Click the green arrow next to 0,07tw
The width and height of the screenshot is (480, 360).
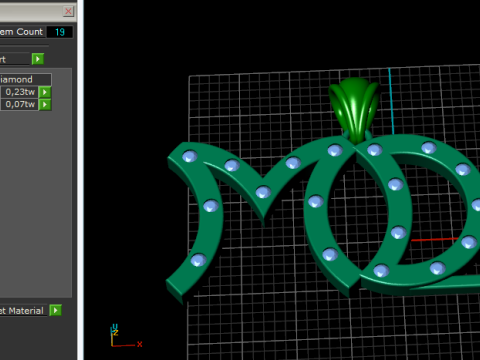pyautogui.click(x=45, y=105)
